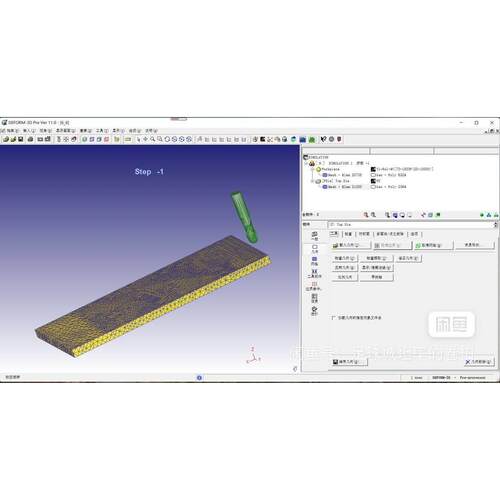Collapse the Simulation node in the object tree
This screenshot has height=500, width=500.
coord(306,163)
